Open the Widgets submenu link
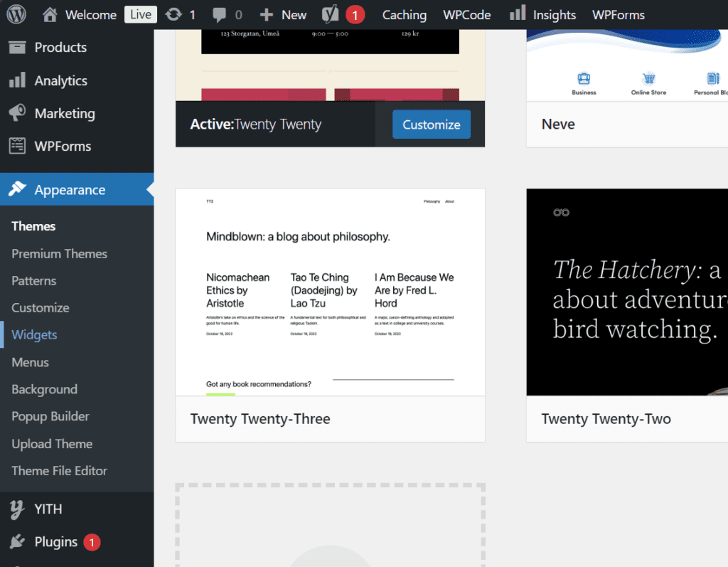The width and height of the screenshot is (728, 567). coord(34,334)
